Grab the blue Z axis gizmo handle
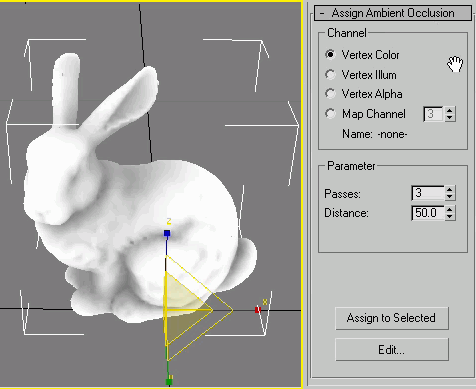The height and width of the screenshot is (389, 476). tap(167, 233)
